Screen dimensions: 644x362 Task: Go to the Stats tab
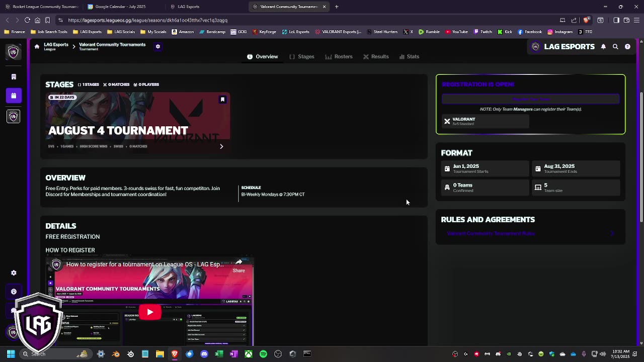point(409,56)
